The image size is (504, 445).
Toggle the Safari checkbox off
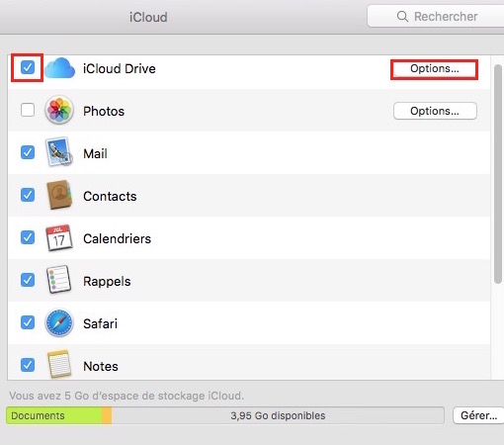tap(28, 322)
